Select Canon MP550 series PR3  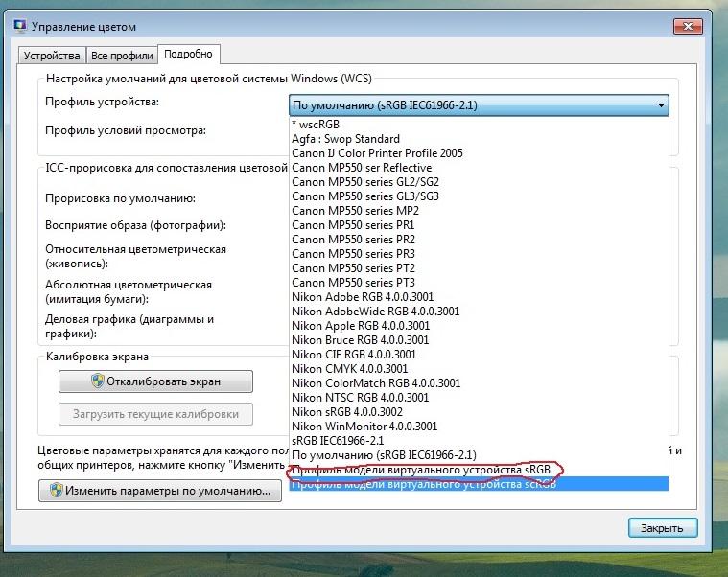[479, 254]
